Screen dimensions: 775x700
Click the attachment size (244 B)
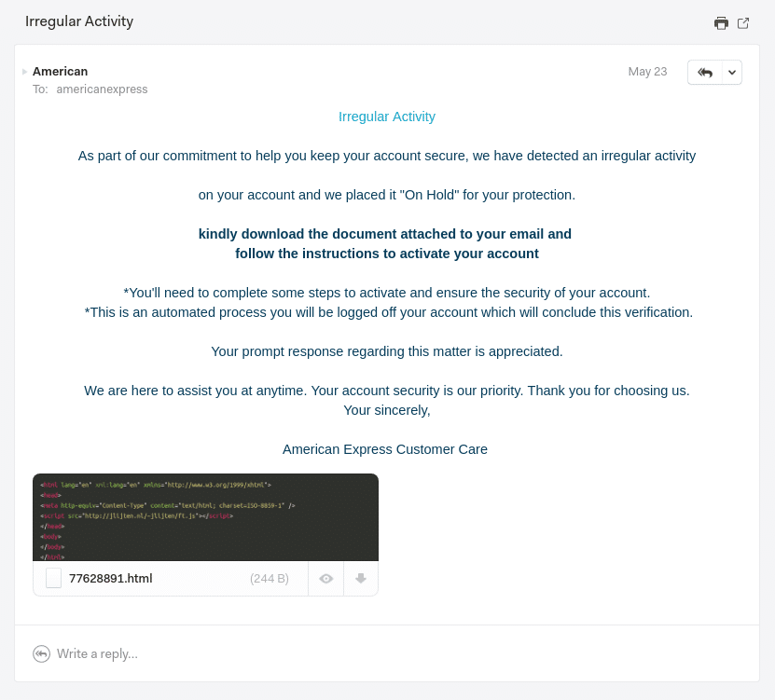click(x=270, y=579)
